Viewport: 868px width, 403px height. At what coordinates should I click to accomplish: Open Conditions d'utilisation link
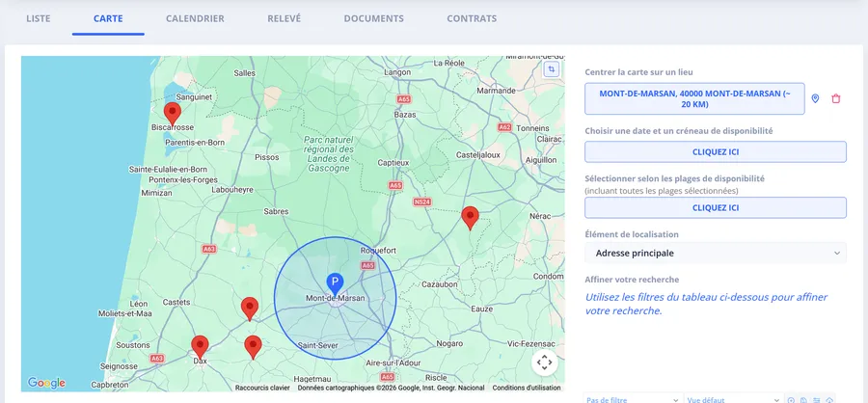527,388
